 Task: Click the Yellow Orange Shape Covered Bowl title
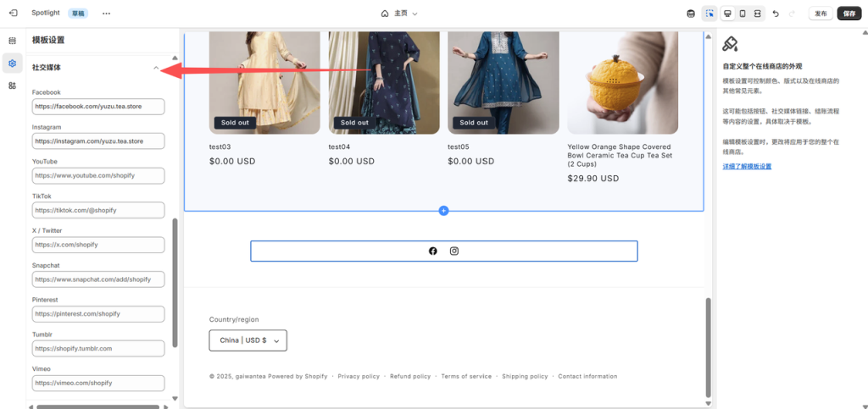point(619,155)
